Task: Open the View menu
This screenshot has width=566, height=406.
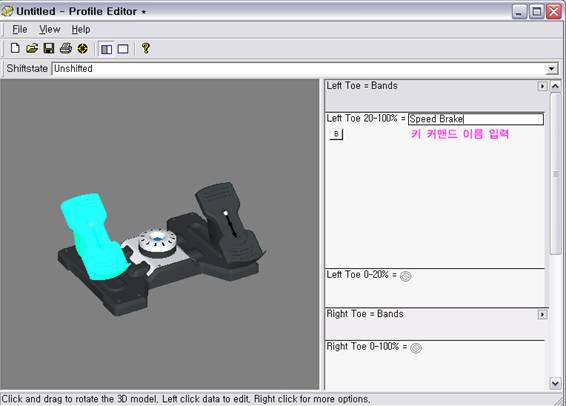Action: (x=49, y=29)
